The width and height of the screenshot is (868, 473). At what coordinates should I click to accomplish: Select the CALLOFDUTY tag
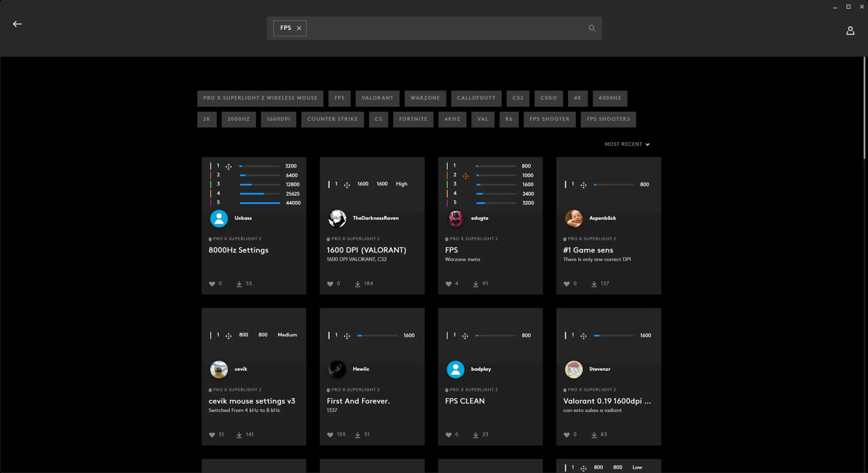click(476, 98)
